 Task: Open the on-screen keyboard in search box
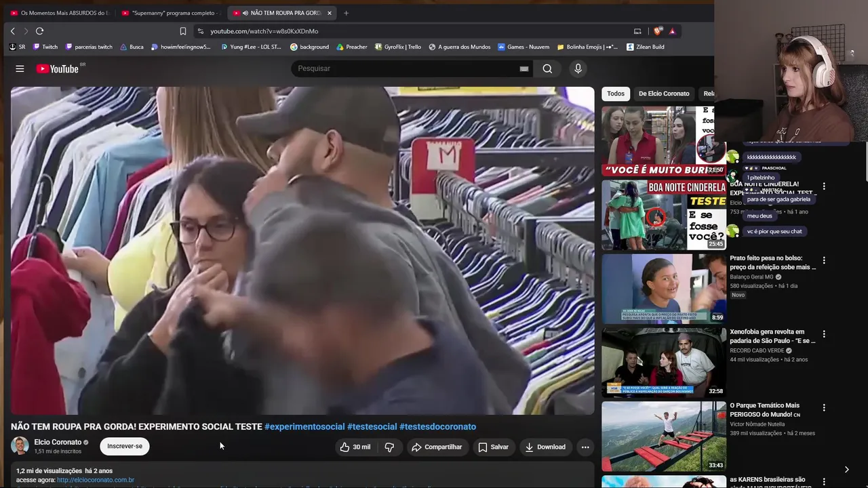coord(524,68)
